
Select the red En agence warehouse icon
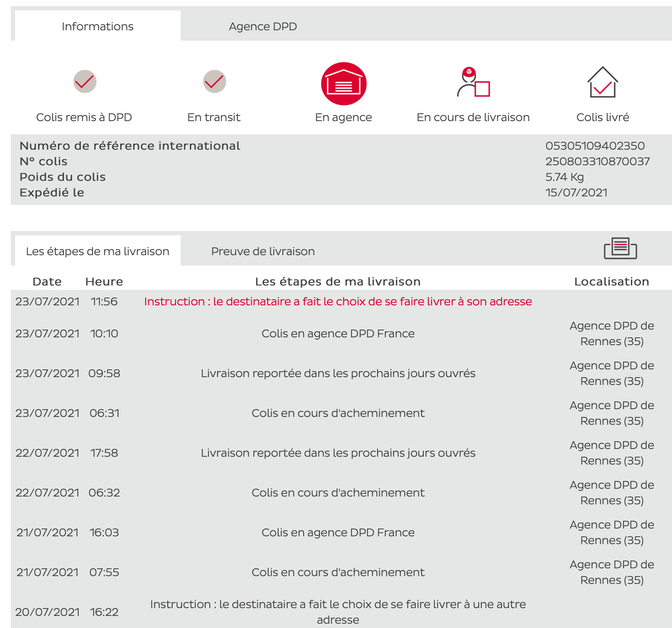point(344,84)
